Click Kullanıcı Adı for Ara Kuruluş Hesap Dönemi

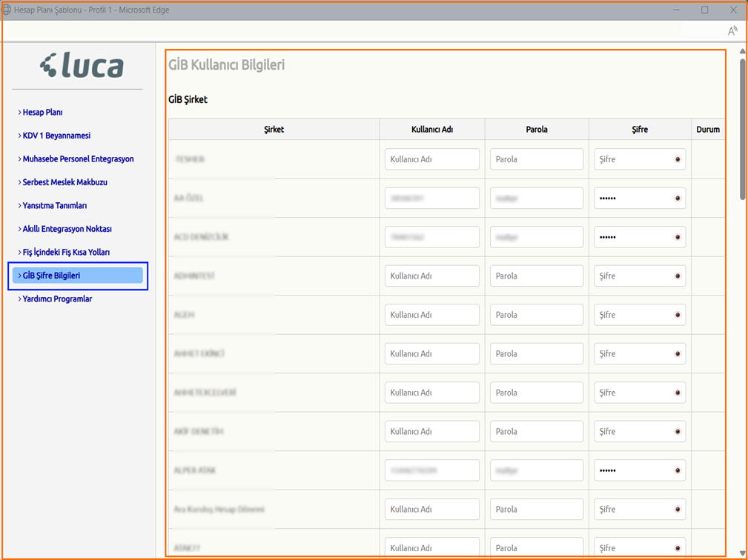pos(432,510)
